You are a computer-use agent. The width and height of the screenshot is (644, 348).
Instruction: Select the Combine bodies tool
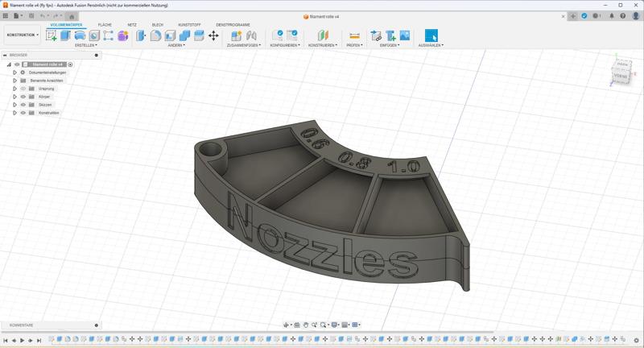pyautogui.click(x=184, y=35)
